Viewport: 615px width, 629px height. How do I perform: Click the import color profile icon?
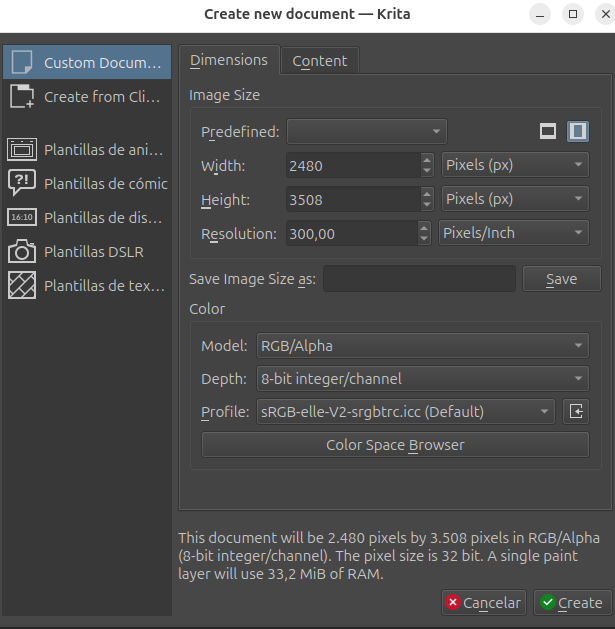[x=576, y=412]
